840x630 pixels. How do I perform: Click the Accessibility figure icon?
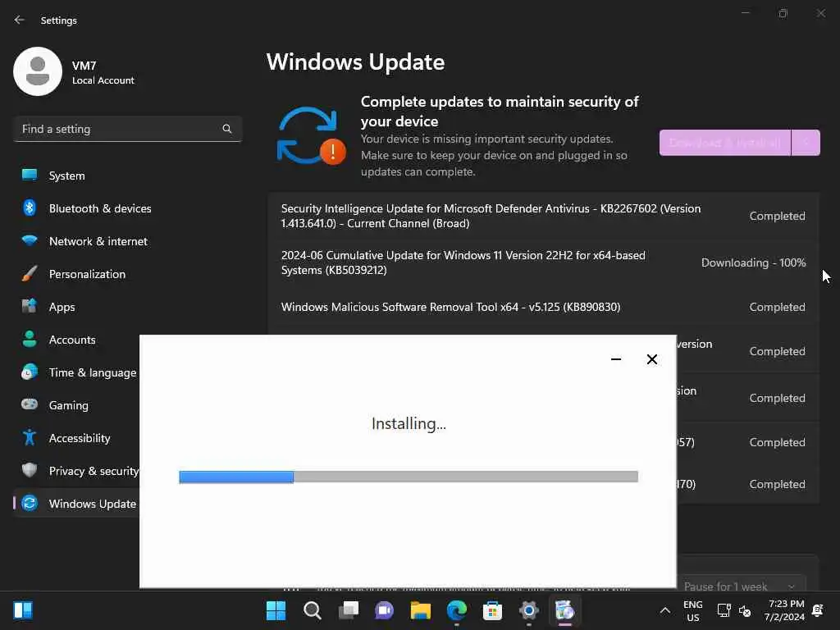pyautogui.click(x=30, y=438)
